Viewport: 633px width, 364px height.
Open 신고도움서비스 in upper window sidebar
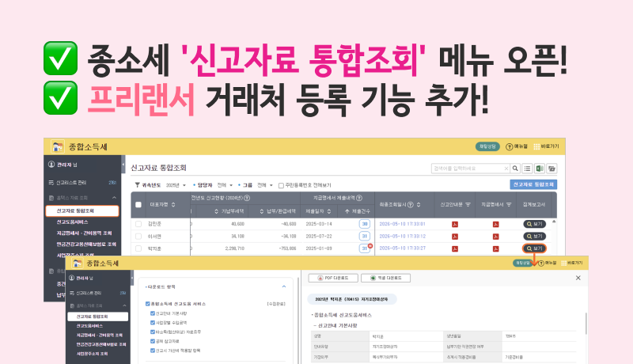72,222
